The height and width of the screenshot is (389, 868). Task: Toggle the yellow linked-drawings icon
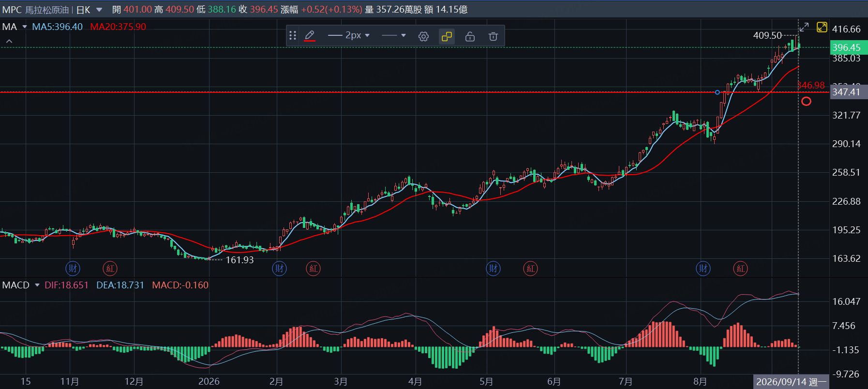[x=447, y=36]
